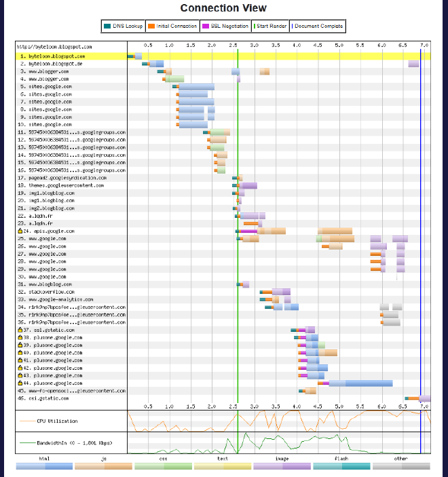This screenshot has width=448, height=477.
Task: Click the blue html color bar
Action: [x=44, y=466]
